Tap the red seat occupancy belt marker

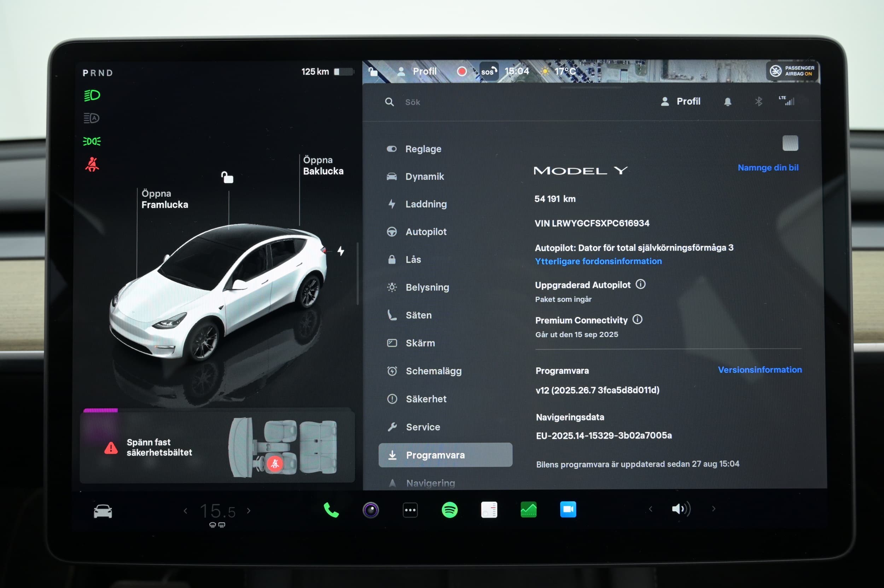[x=275, y=464]
